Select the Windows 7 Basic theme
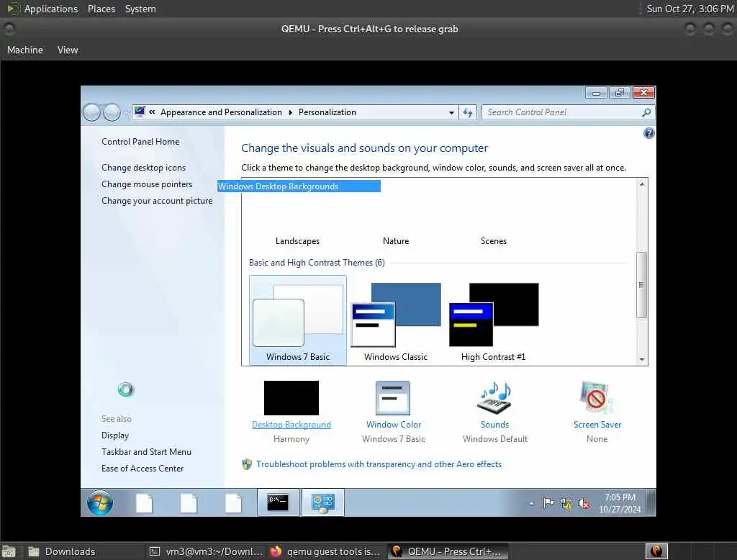 (x=298, y=320)
